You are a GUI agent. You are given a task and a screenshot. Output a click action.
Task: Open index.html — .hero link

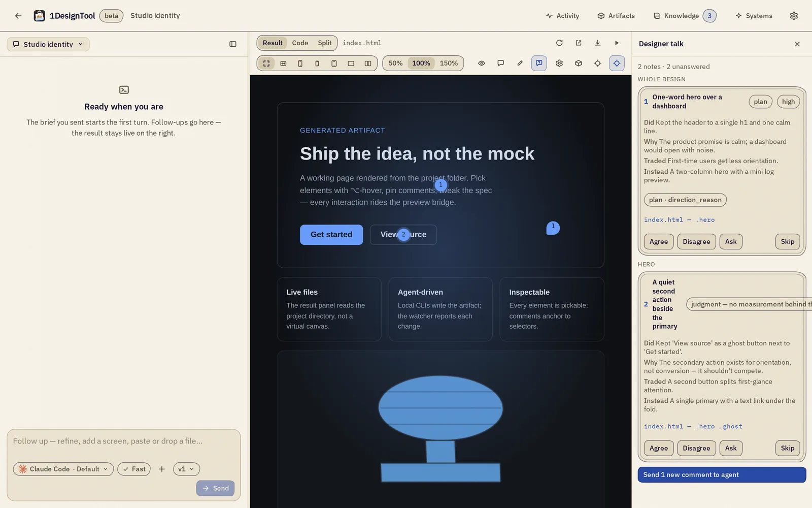(x=679, y=220)
